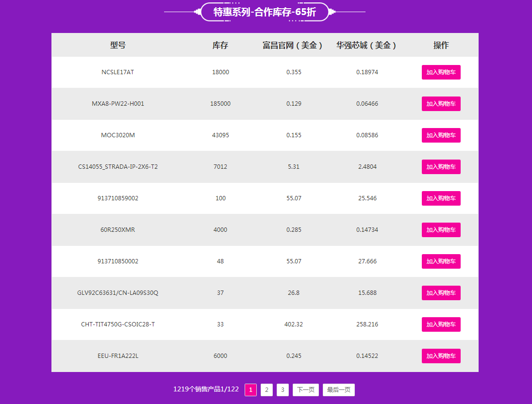This screenshot has width=532, height=404.
Task: Add NCSLE17AT to the shopping cart
Action: [441, 72]
